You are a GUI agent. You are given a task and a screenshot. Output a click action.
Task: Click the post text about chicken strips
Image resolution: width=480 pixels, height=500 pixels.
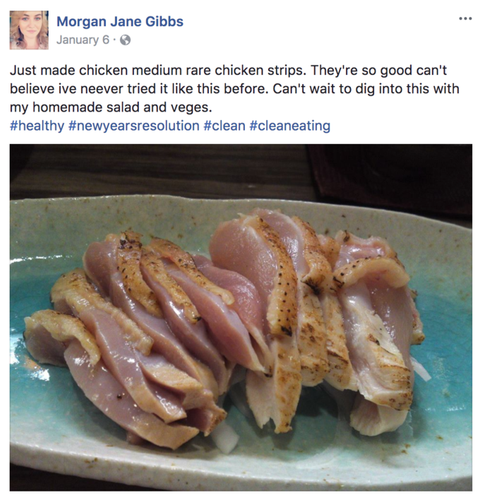coord(235,89)
